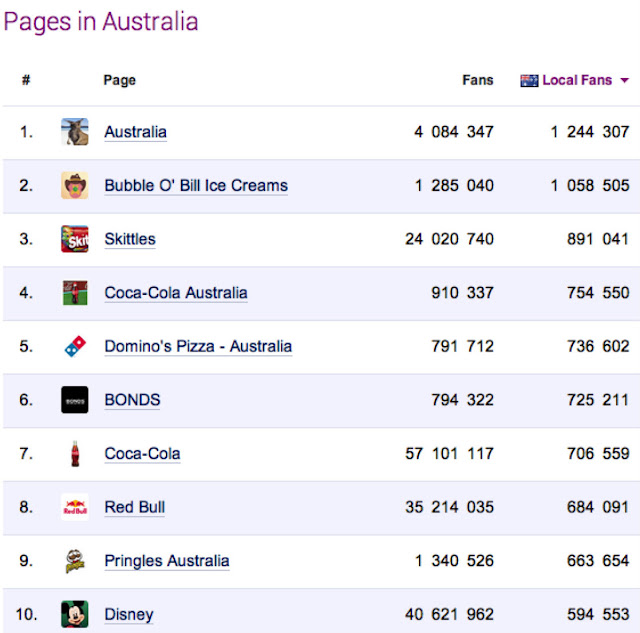640x633 pixels.
Task: Go to the Red Bull page link
Action: click(x=134, y=507)
